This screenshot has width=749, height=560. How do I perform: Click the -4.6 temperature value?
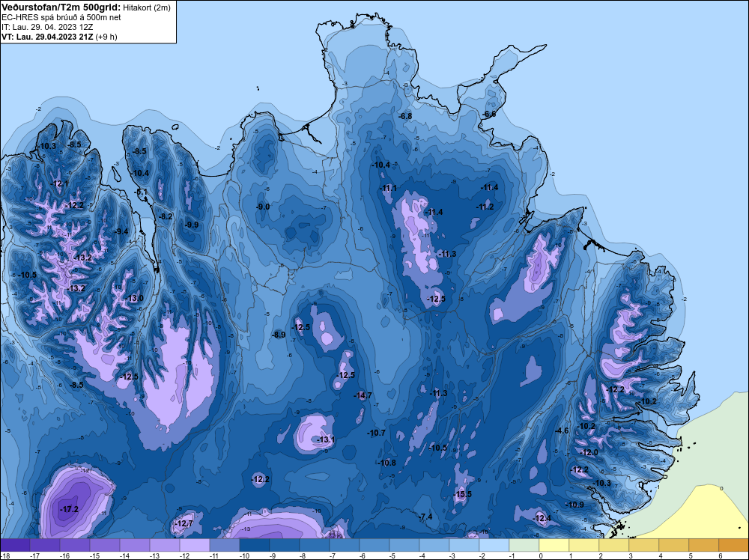click(562, 430)
